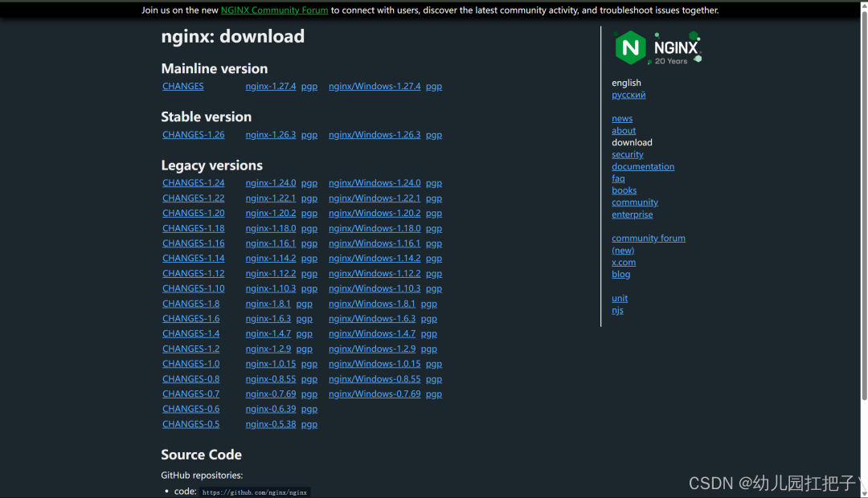
Task: Download nginx/Windows-1.27.4
Action: tap(375, 86)
